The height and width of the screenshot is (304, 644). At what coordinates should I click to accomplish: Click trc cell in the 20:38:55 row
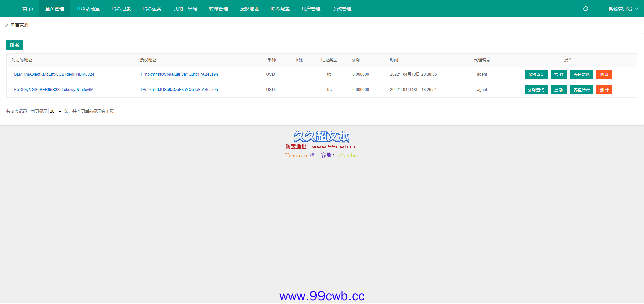[329, 74]
